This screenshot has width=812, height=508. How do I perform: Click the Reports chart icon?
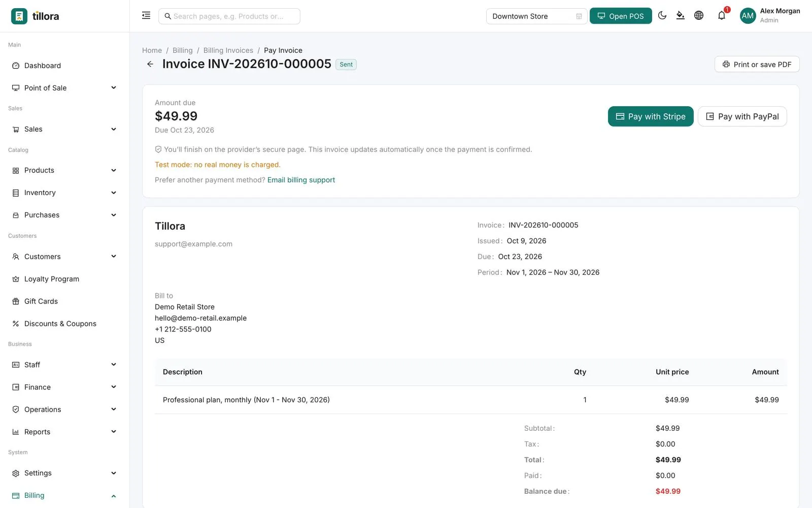tap(16, 432)
